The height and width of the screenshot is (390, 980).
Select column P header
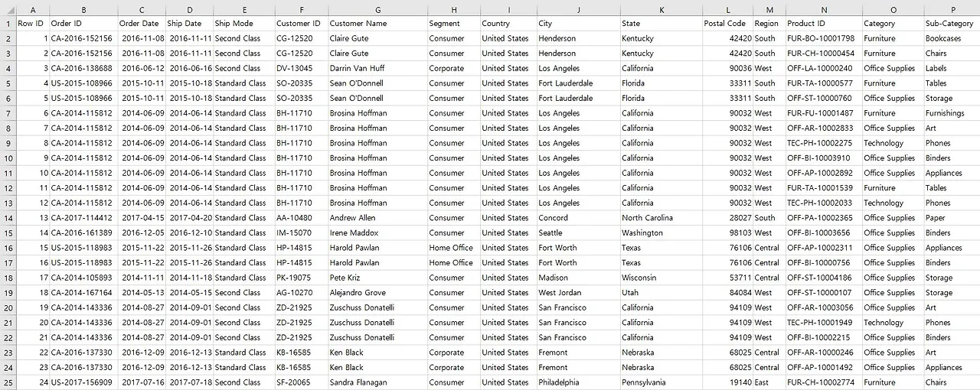point(952,10)
